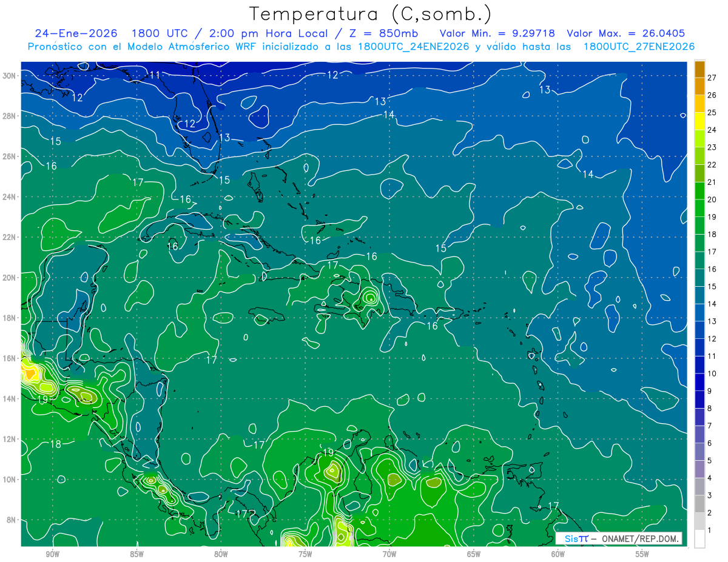Select init time "1800UTC_24ENE2026"
This screenshot has width=728, height=562.
tap(413, 47)
